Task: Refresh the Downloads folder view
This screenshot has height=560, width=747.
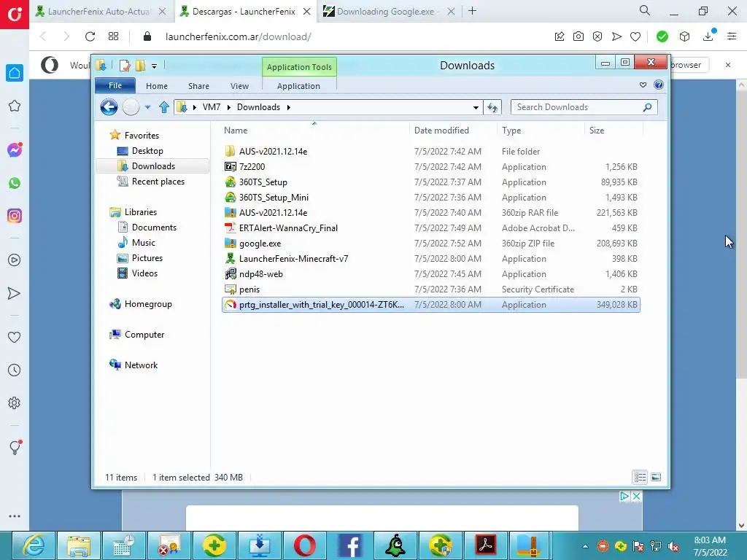Action: 492,107
